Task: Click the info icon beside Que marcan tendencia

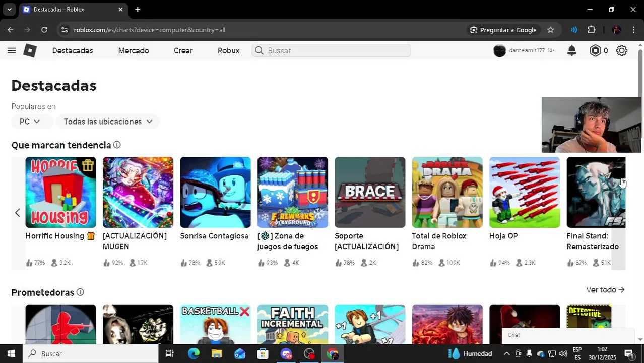Action: tap(117, 145)
